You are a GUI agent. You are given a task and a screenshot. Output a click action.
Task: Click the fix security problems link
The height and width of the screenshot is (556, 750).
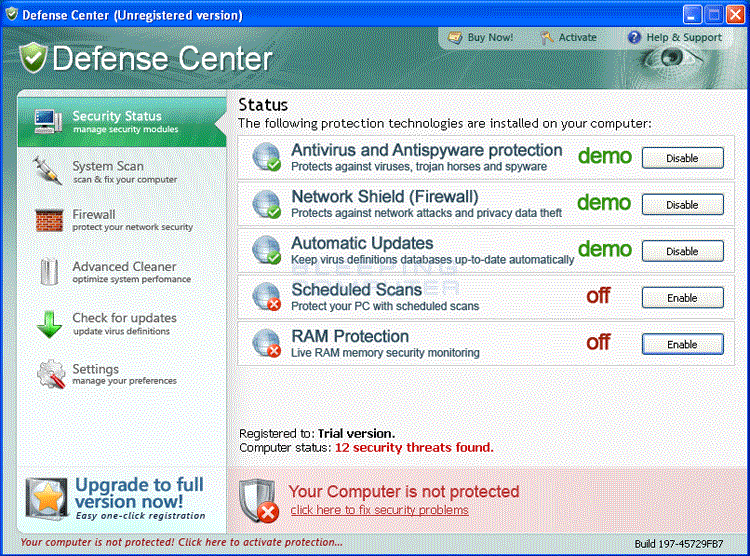[x=379, y=510]
